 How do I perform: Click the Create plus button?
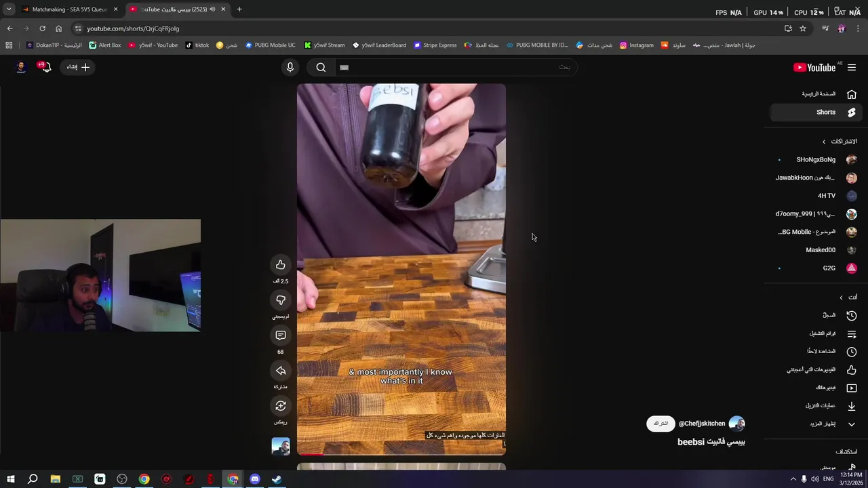click(78, 67)
